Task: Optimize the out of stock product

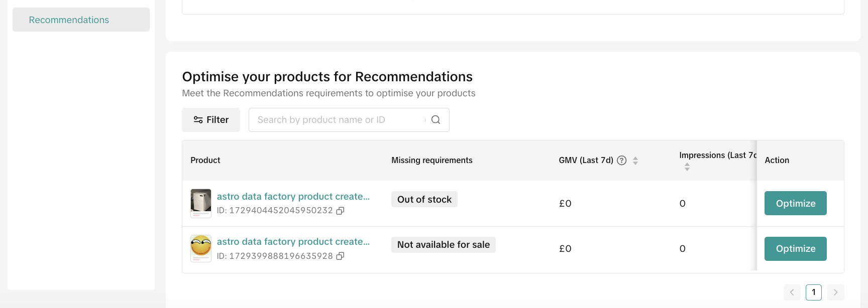Action: [x=795, y=203]
